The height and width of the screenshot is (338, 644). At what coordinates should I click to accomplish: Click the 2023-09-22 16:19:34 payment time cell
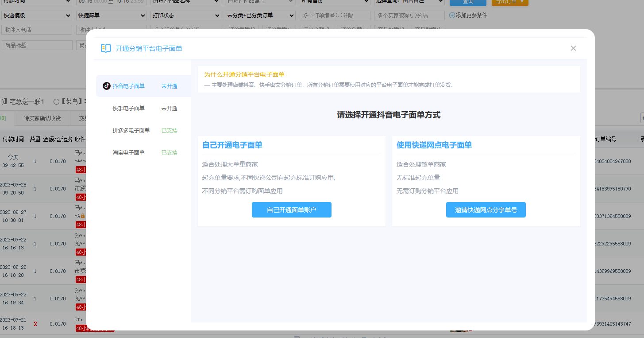coord(13,299)
